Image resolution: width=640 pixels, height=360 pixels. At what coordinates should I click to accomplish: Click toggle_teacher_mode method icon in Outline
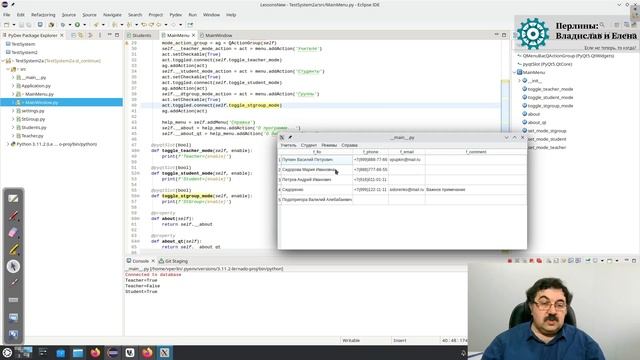[525, 89]
